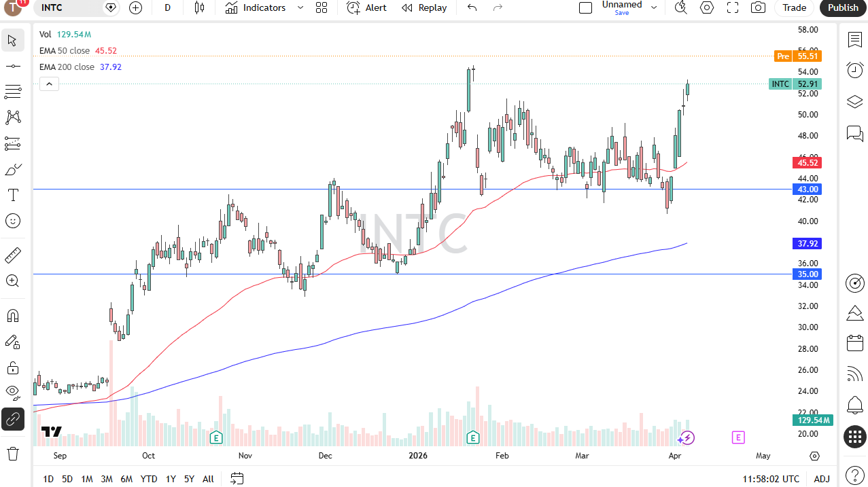Open the object tree layers panel
Viewport: 868px width, 487px height.
point(855,102)
